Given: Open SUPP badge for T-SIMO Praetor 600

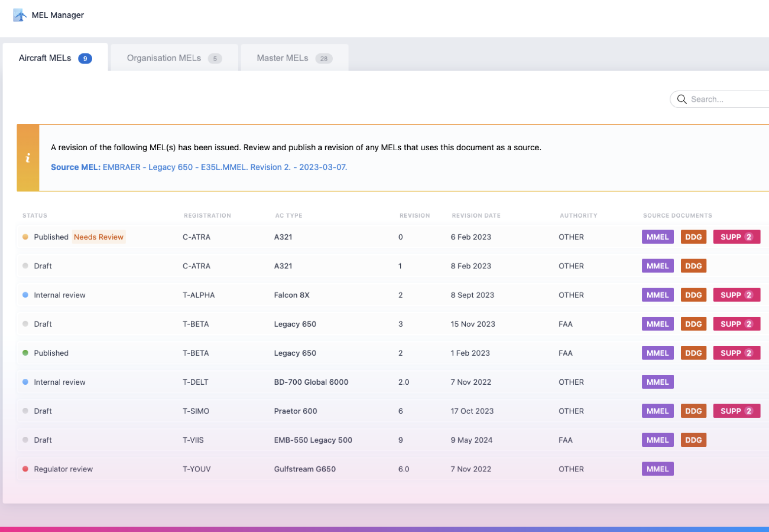Looking at the screenshot, I should [736, 411].
